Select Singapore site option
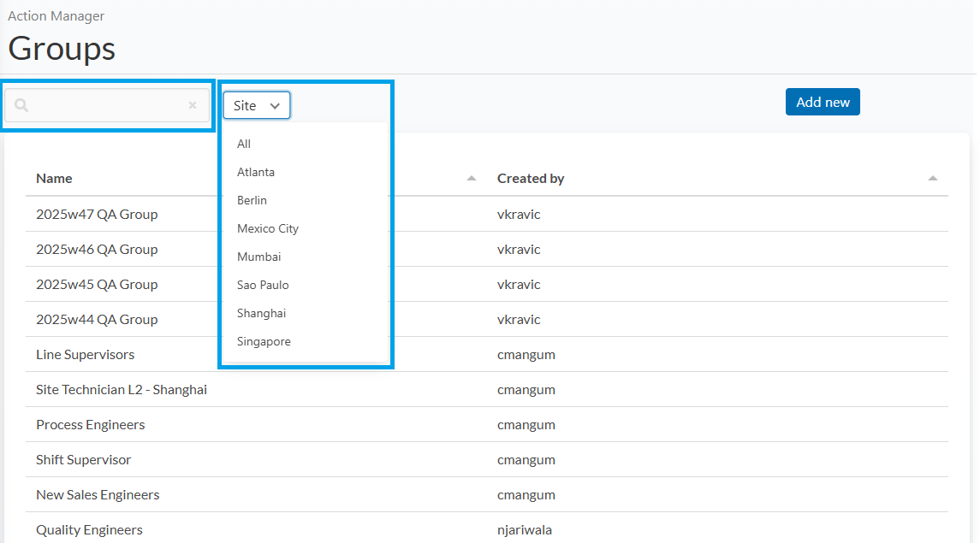 pos(264,341)
